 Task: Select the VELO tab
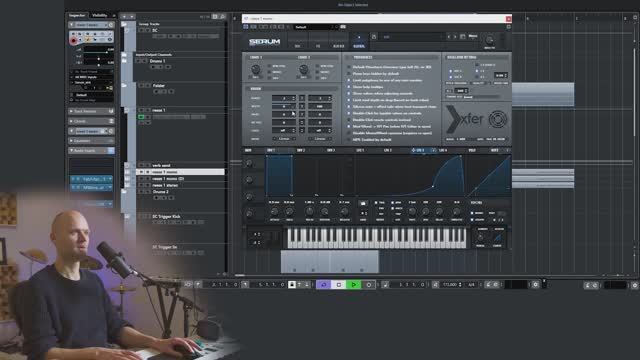click(472, 151)
